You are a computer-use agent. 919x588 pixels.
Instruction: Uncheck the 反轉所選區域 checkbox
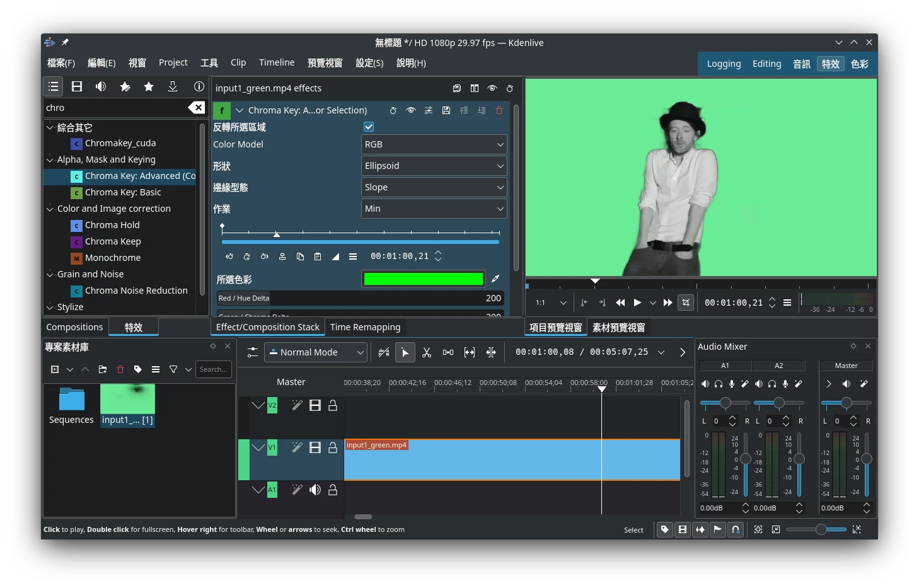click(x=369, y=127)
